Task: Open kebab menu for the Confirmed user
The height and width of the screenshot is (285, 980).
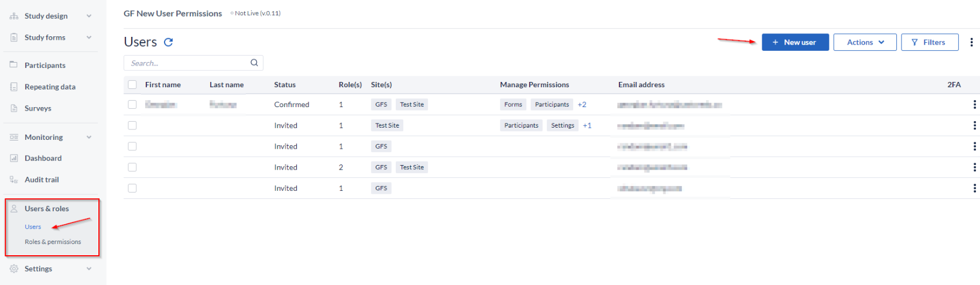Action: coord(974,104)
